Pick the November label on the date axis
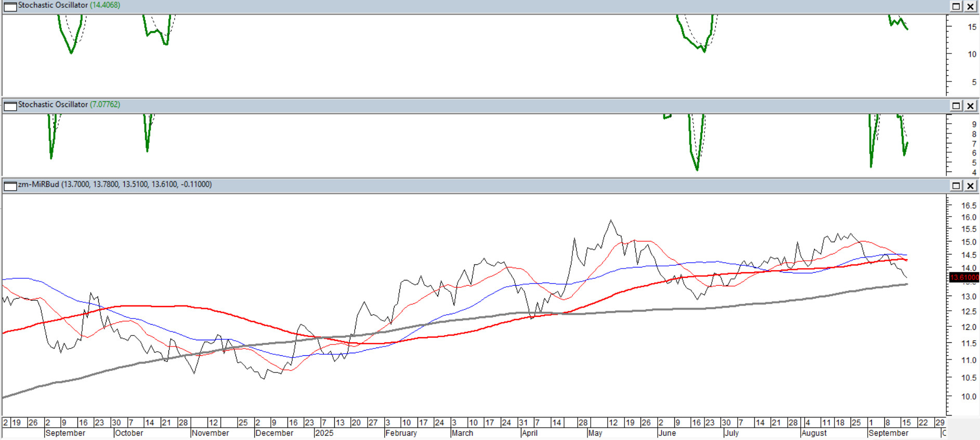The height and width of the screenshot is (440, 980). pos(210,433)
